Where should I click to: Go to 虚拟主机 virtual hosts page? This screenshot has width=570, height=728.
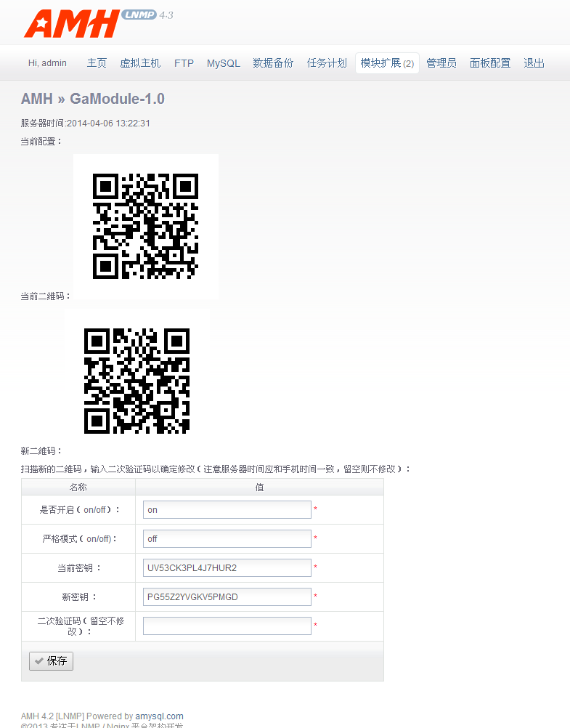[x=140, y=63]
